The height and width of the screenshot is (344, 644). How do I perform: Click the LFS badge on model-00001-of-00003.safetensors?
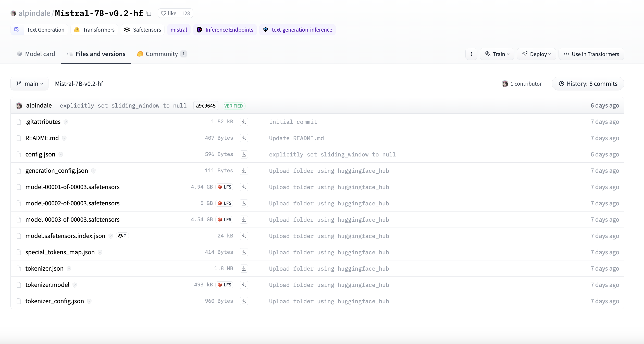[x=224, y=187]
